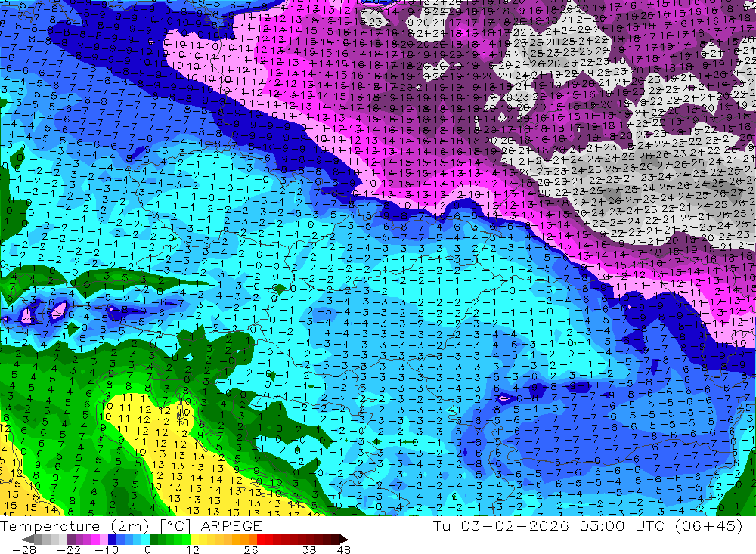Click the yellow colorbar segment above 12
This screenshot has width=756, height=554.
tap(195, 539)
